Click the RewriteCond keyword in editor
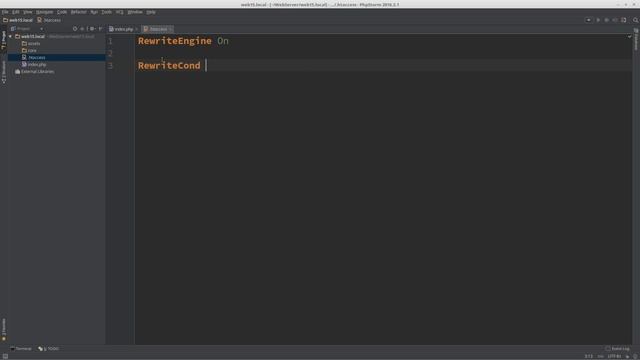The height and width of the screenshot is (360, 640). [x=169, y=65]
